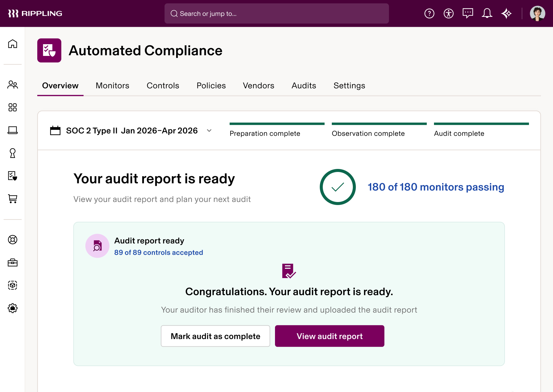Expand the SOC 2 Type II period dropdown
553x392 pixels.
pyautogui.click(x=209, y=131)
